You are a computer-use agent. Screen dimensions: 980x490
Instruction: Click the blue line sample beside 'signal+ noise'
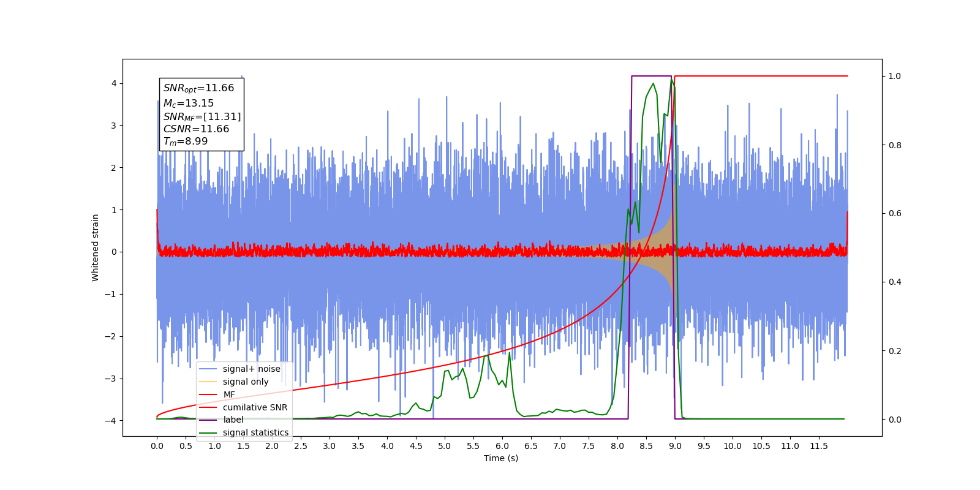click(x=208, y=369)
